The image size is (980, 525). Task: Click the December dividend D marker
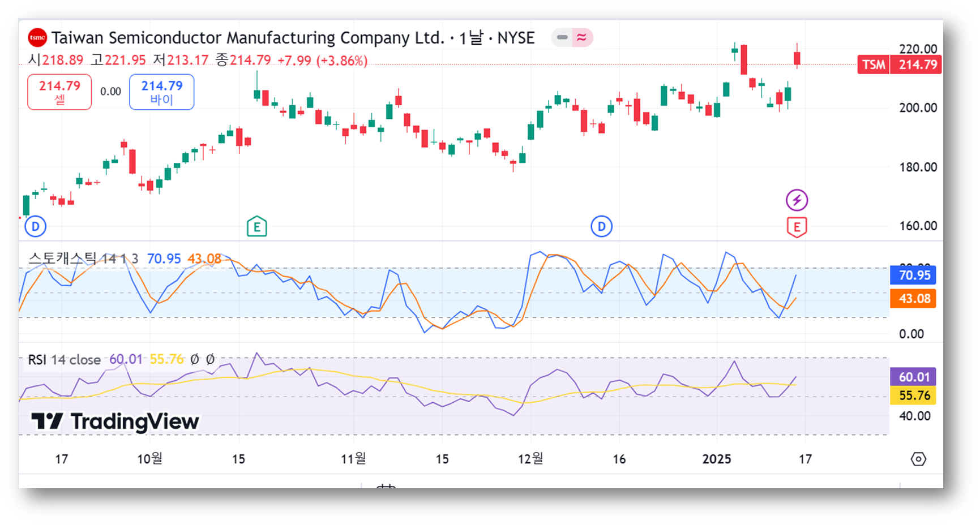(601, 227)
